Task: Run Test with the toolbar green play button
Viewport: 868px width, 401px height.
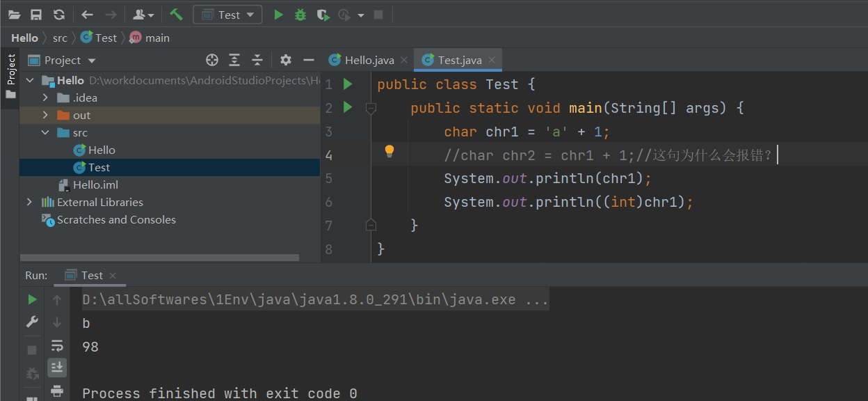Action: click(x=278, y=15)
